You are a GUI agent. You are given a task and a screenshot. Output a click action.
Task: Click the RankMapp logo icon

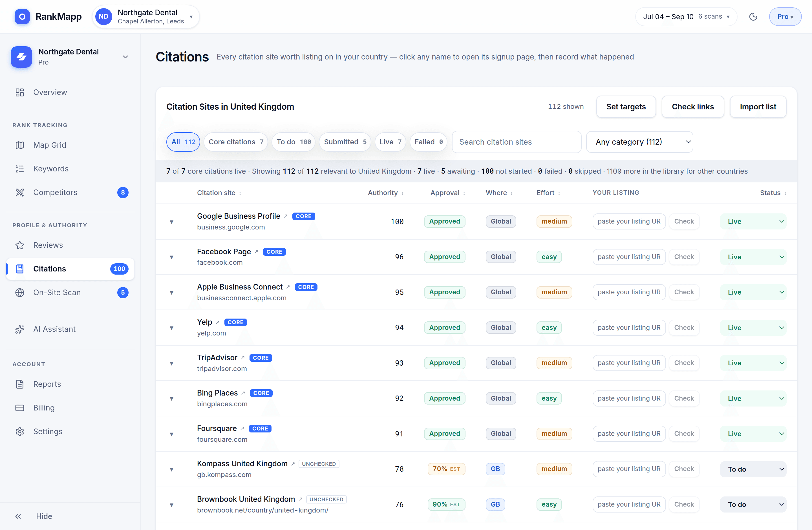[22, 16]
